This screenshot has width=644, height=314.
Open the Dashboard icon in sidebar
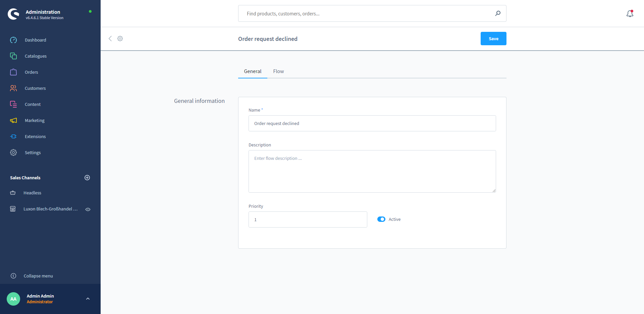(x=13, y=40)
